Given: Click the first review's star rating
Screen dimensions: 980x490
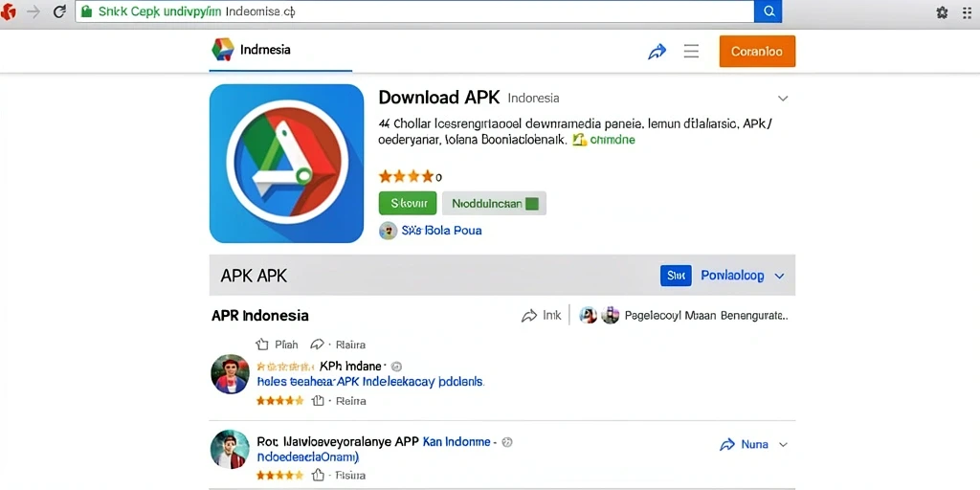Looking at the screenshot, I should click(280, 401).
